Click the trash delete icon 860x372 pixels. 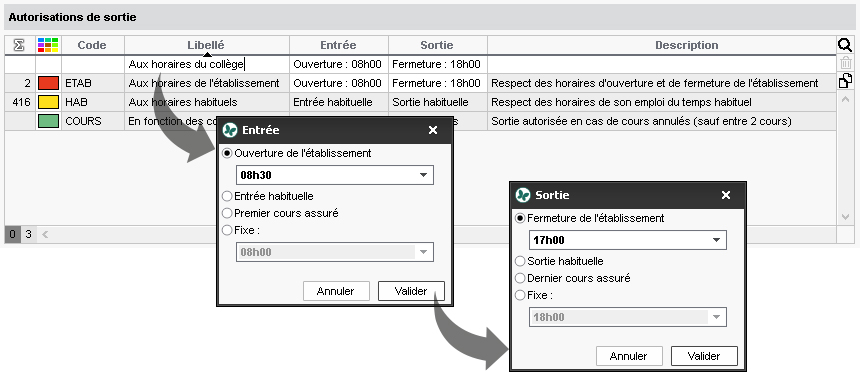[x=845, y=63]
